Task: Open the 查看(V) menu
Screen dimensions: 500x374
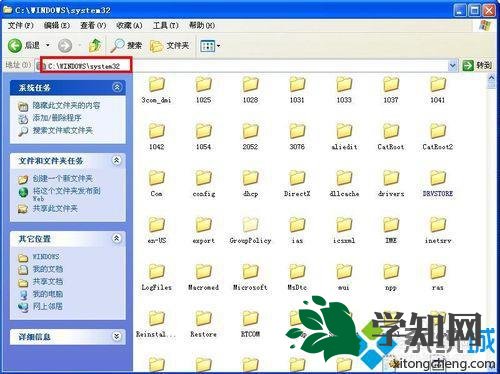Action: (93, 25)
